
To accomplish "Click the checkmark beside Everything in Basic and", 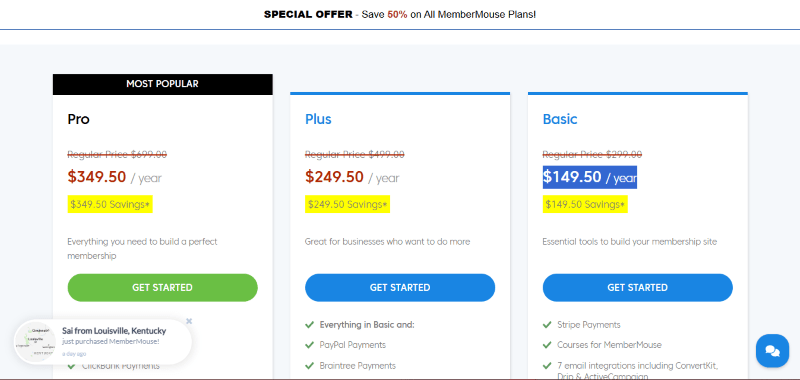I will [309, 324].
